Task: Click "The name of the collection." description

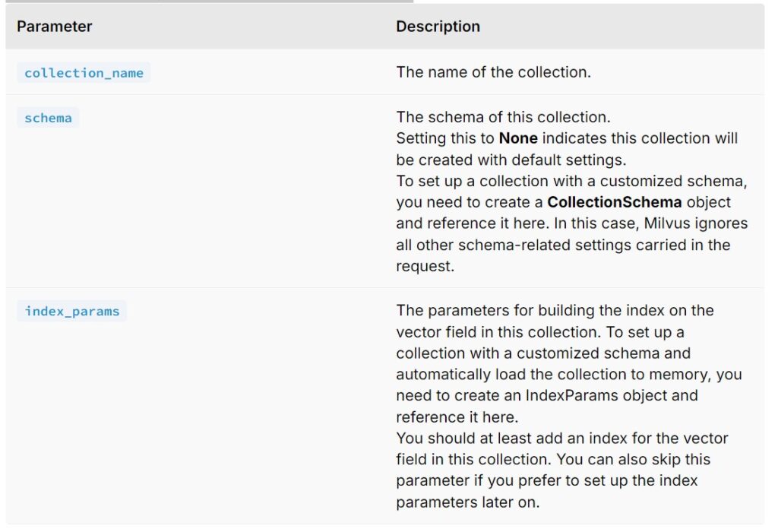Action: 493,73
